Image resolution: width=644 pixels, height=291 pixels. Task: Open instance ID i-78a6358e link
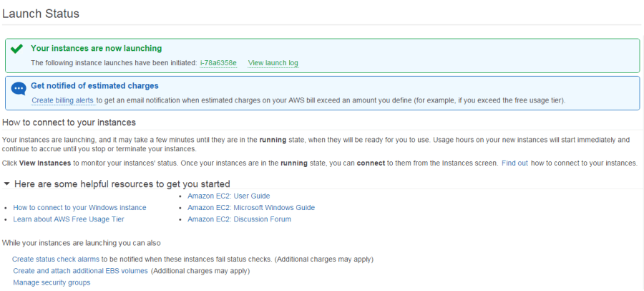[218, 63]
